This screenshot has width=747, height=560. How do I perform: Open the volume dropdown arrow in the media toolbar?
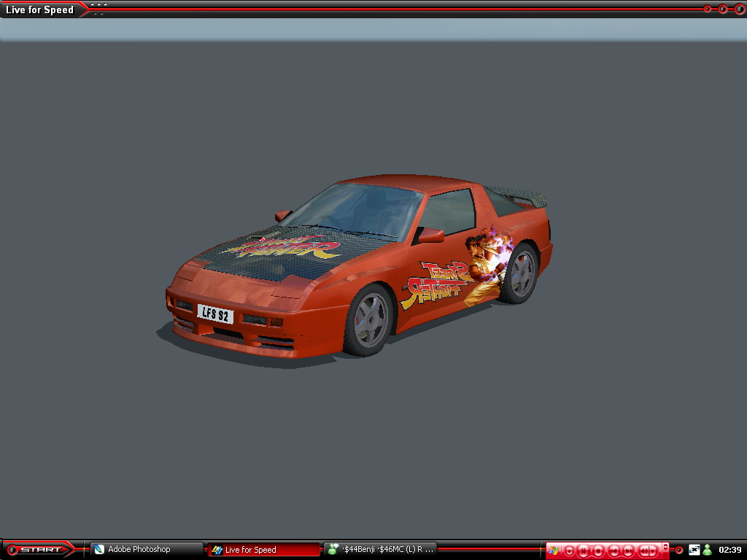click(x=653, y=551)
